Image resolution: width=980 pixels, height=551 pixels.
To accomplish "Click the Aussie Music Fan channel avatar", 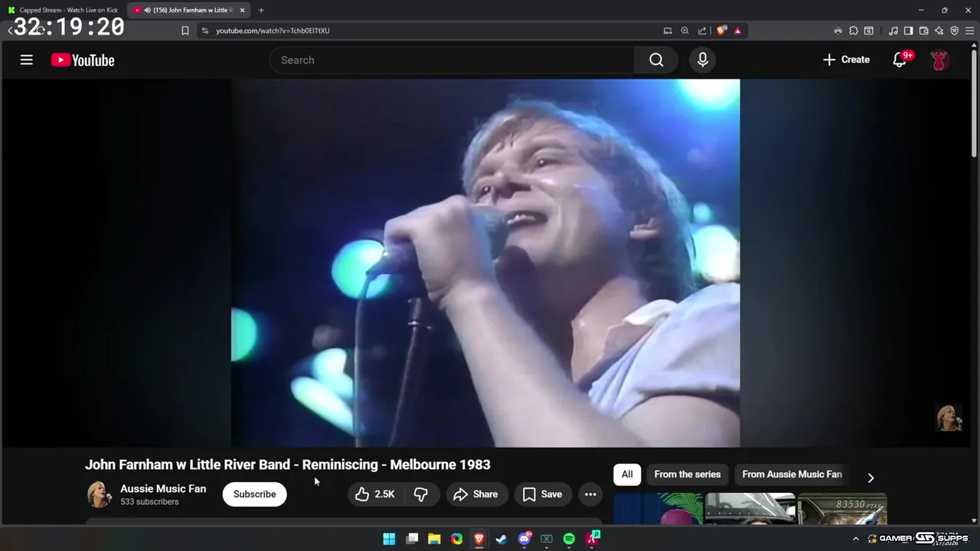I will [x=99, y=494].
